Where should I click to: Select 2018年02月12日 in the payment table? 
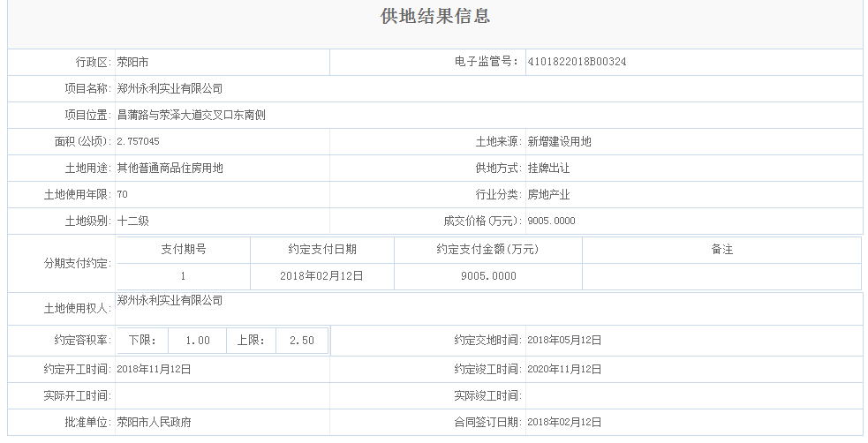coord(321,276)
